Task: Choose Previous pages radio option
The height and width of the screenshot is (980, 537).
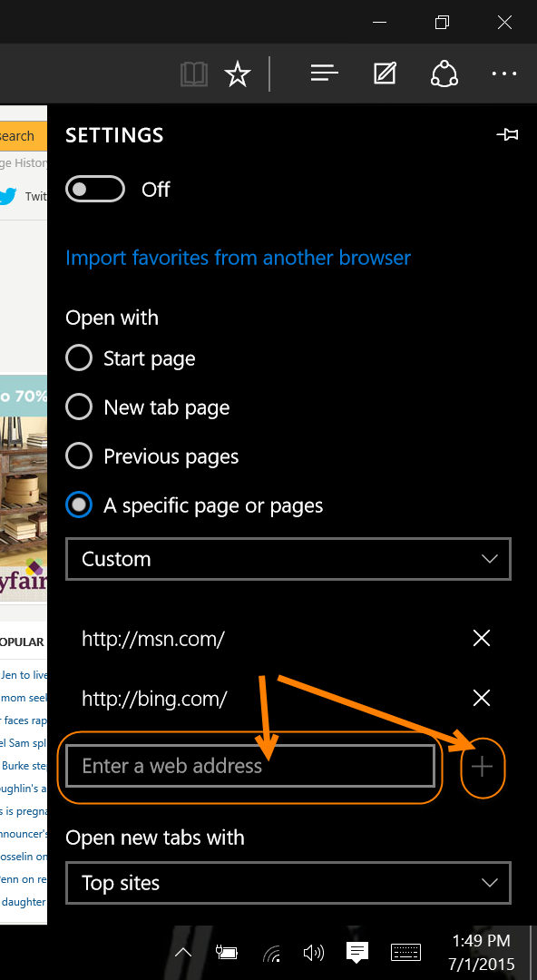Action: tap(79, 456)
